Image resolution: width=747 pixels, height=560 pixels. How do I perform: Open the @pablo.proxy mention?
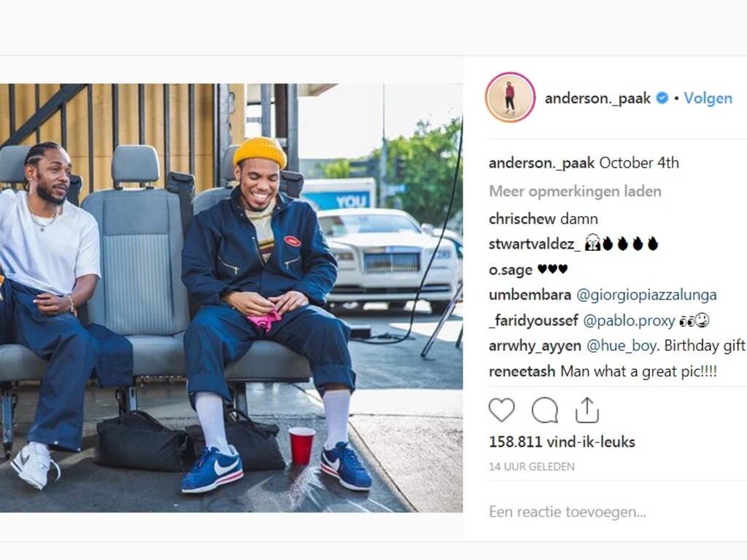tap(629, 321)
